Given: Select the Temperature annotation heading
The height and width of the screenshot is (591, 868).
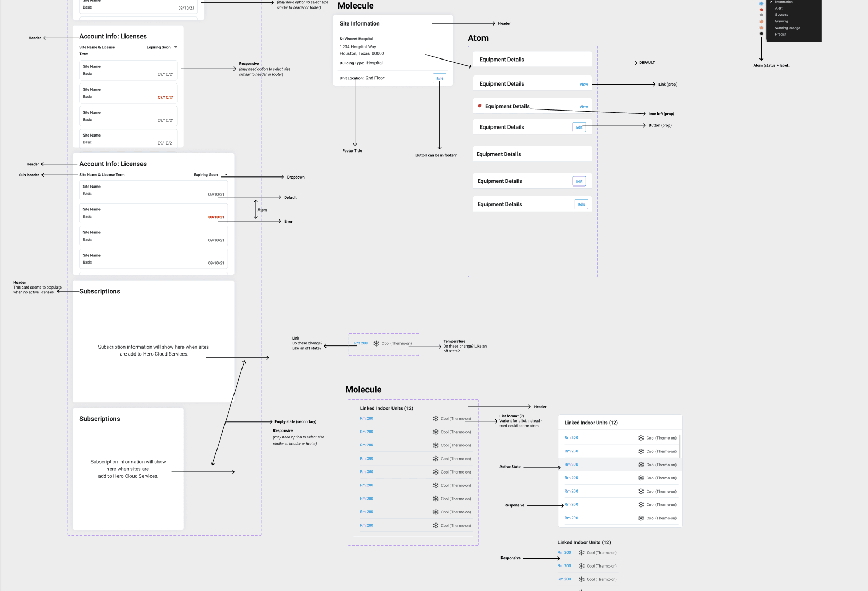Looking at the screenshot, I should 454,341.
